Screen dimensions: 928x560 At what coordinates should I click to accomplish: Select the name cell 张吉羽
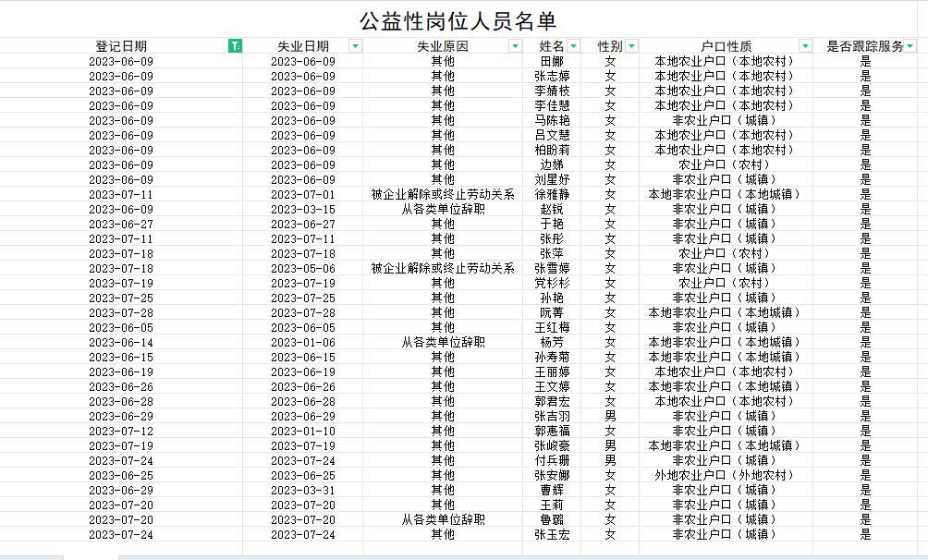point(552,417)
